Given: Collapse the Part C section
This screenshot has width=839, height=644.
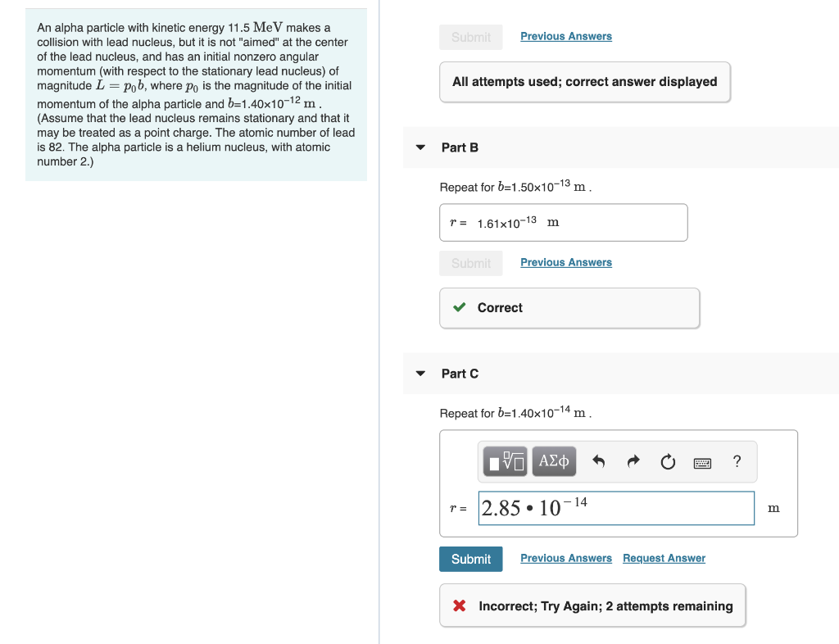Looking at the screenshot, I should point(420,373).
